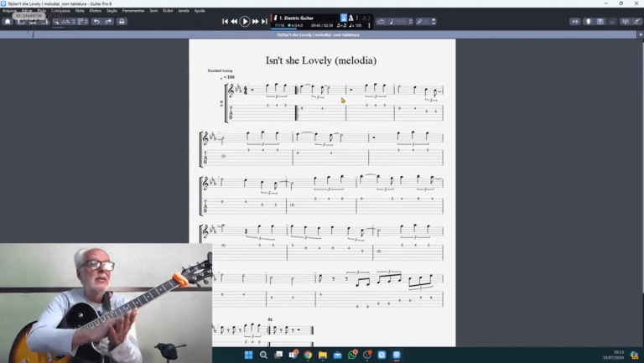Viewport: 644px width, 363px height.
Task: Toggle the metronome icon
Action: (351, 18)
